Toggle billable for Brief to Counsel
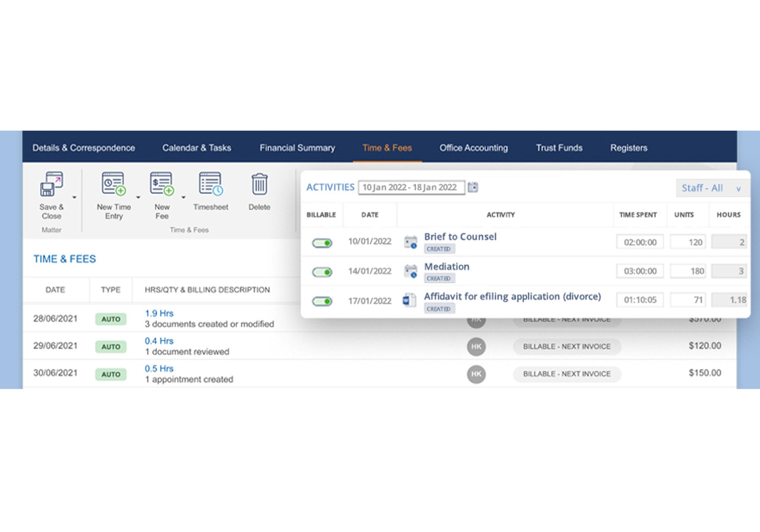760x532 pixels. coord(322,243)
